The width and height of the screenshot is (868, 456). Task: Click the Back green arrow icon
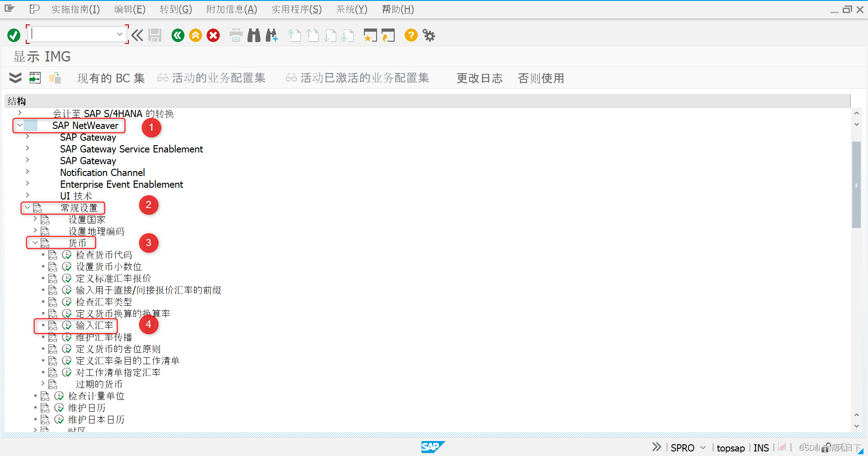[x=178, y=35]
